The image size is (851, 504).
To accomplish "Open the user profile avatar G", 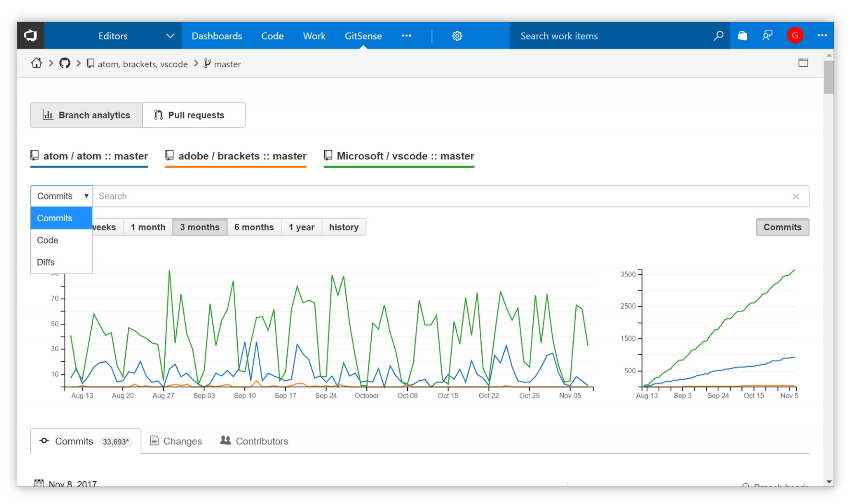I will click(x=795, y=36).
